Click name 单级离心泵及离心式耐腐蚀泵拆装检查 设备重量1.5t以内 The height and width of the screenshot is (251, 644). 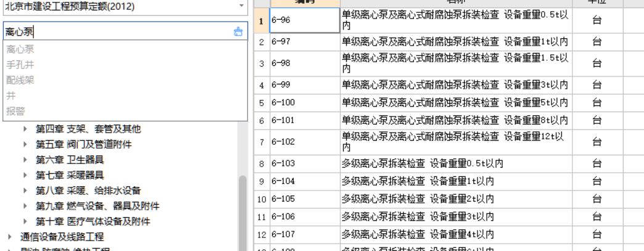coord(456,64)
